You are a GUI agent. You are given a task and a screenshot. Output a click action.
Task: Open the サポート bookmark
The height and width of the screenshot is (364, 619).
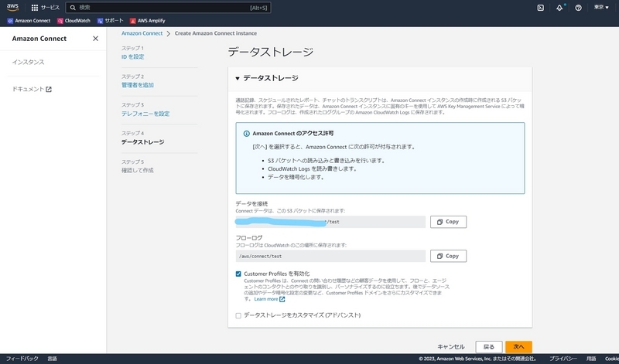(x=110, y=21)
